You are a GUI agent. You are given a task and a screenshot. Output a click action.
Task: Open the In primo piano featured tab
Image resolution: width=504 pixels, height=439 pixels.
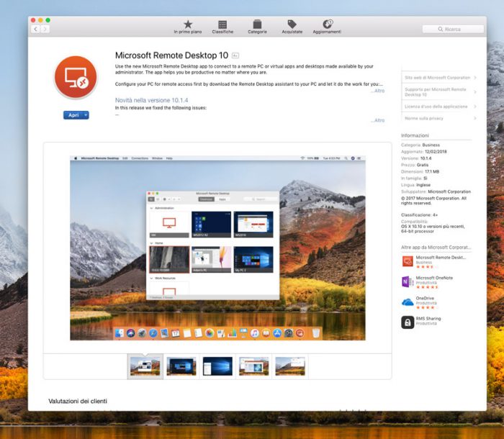188,27
